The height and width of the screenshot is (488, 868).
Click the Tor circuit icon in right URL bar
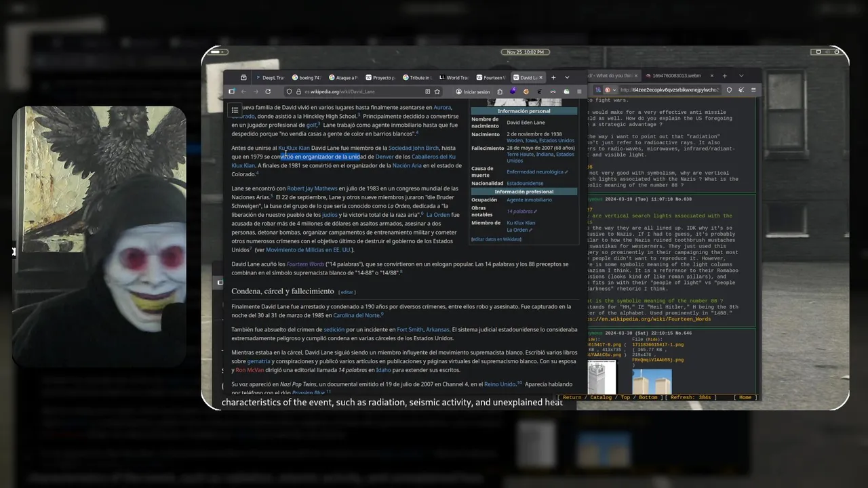598,89
